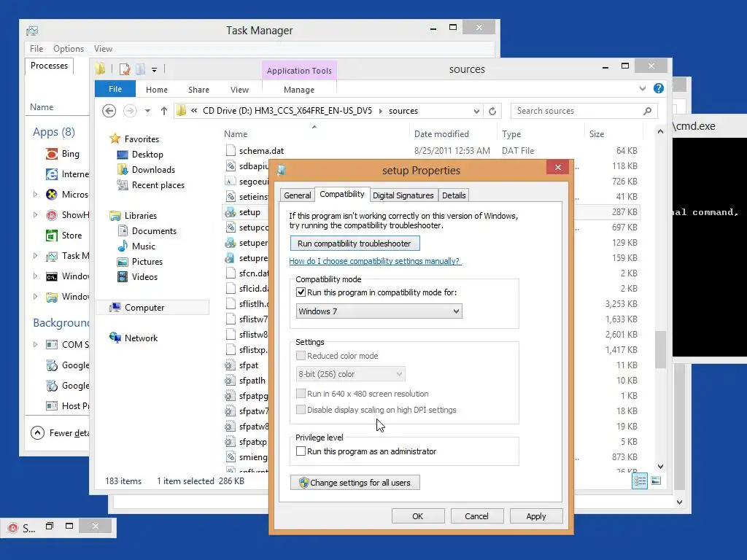This screenshot has width=747, height=560.
Task: Toggle Reduced color mode checkbox
Action: 301,356
